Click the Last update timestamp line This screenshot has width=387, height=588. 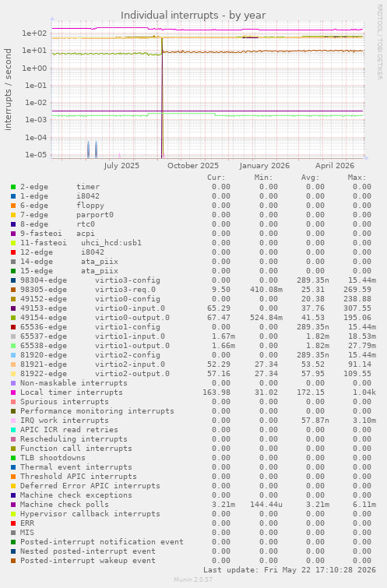point(290,570)
